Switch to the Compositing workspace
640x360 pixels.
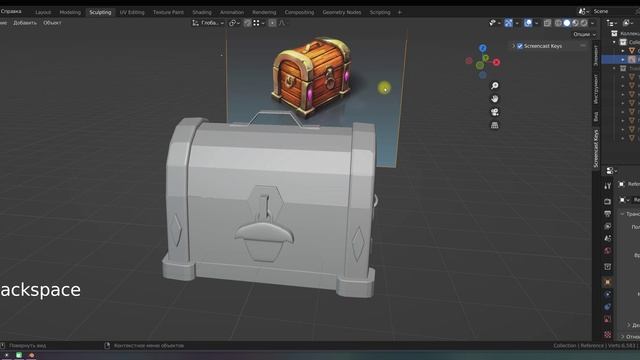[300, 12]
